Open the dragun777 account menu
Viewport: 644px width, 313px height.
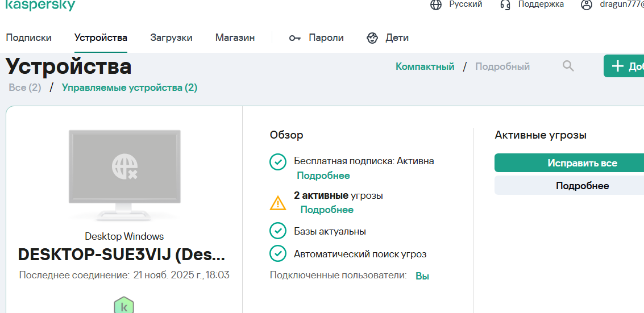(x=622, y=5)
